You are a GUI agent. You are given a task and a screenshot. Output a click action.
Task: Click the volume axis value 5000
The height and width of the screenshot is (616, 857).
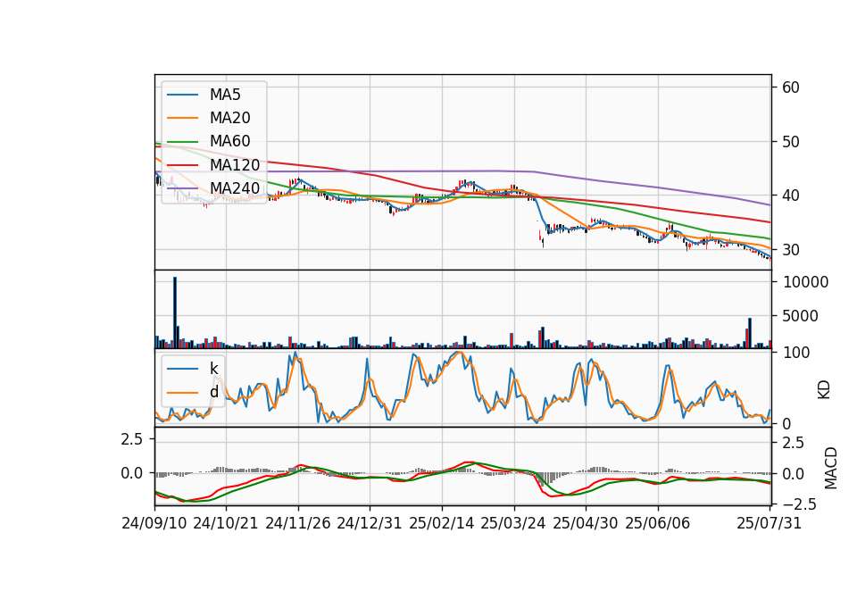(x=801, y=316)
